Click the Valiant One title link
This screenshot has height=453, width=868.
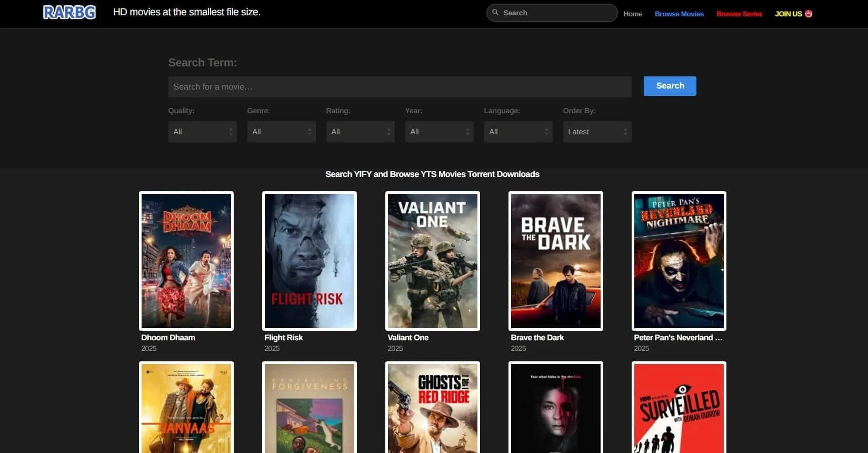pyautogui.click(x=408, y=338)
